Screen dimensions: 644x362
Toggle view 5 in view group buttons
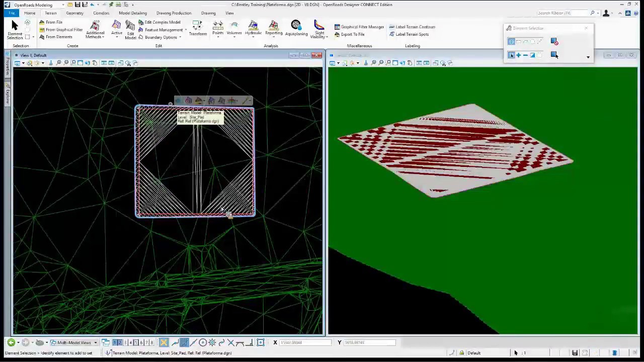(x=135, y=342)
